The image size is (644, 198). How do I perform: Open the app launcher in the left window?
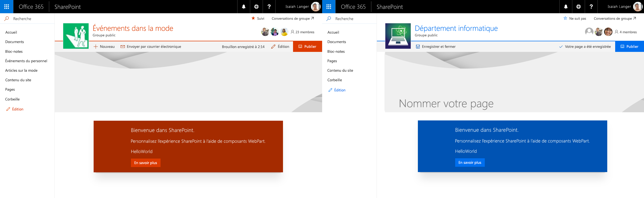click(7, 7)
